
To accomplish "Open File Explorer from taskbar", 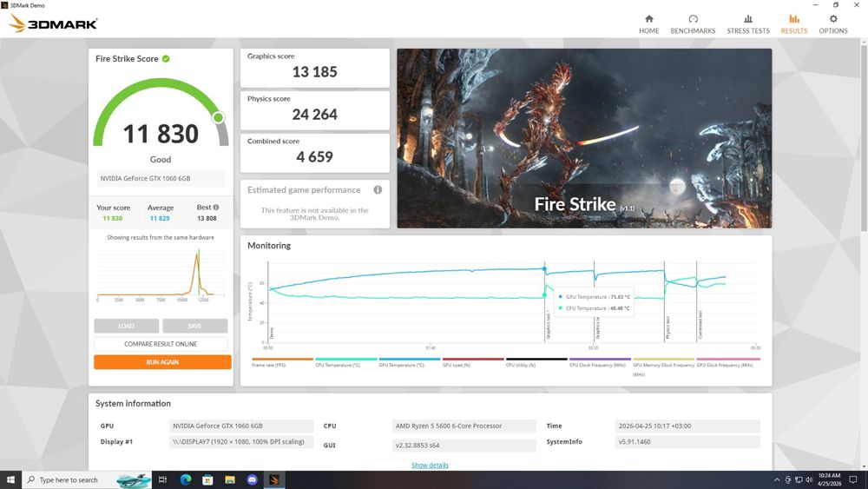I will point(230,479).
